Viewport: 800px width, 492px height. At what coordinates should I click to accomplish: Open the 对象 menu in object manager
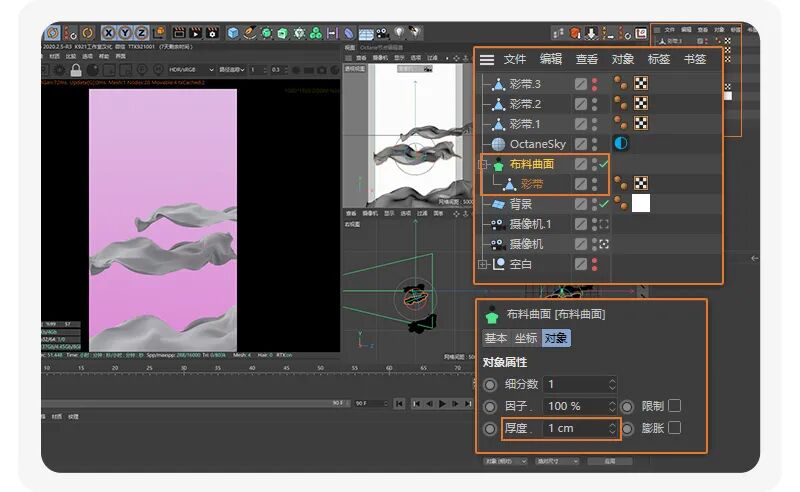(622, 59)
